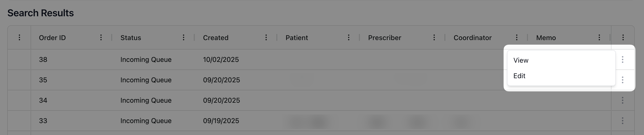The width and height of the screenshot is (644, 135).
Task: Click the Order ID column header
Action: point(52,38)
